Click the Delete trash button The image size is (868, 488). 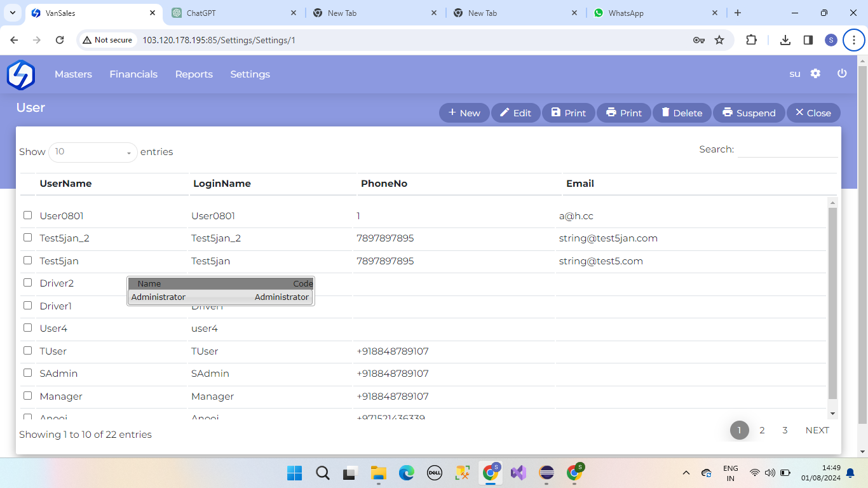[x=681, y=113]
